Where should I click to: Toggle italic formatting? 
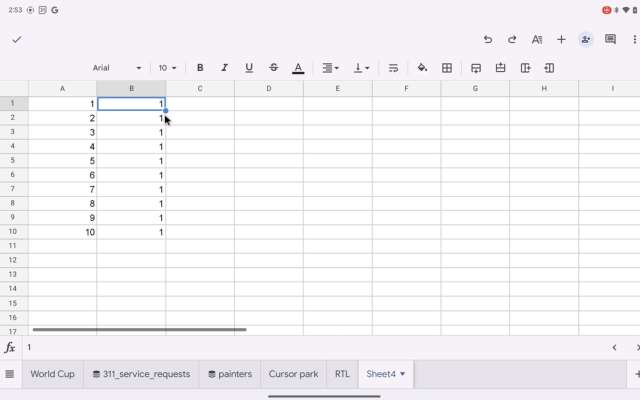coord(224,68)
